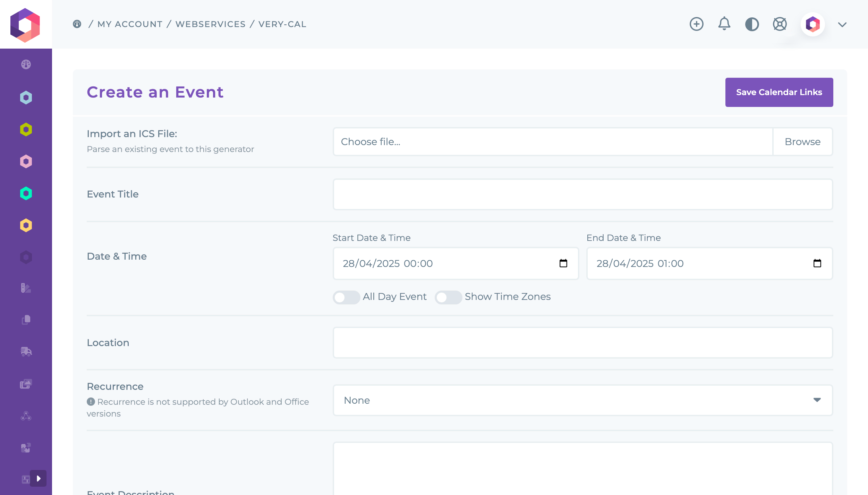
Task: Expand the account menu chevron
Action: pyautogui.click(x=842, y=25)
